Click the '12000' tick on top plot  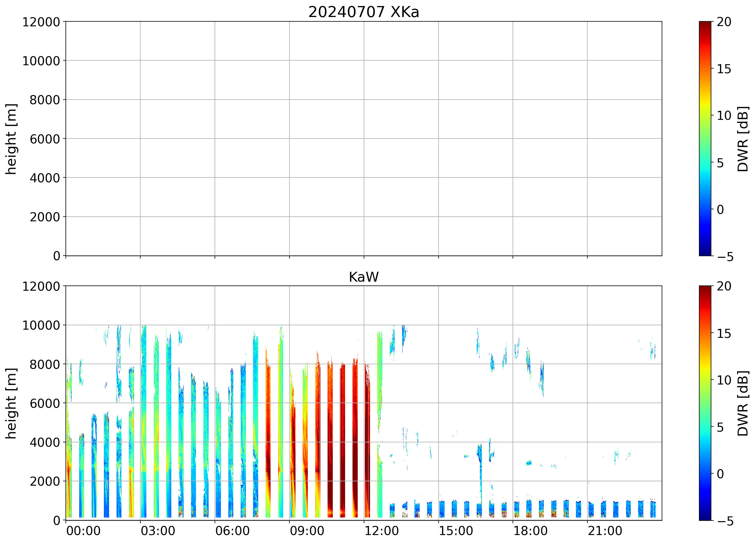point(41,22)
